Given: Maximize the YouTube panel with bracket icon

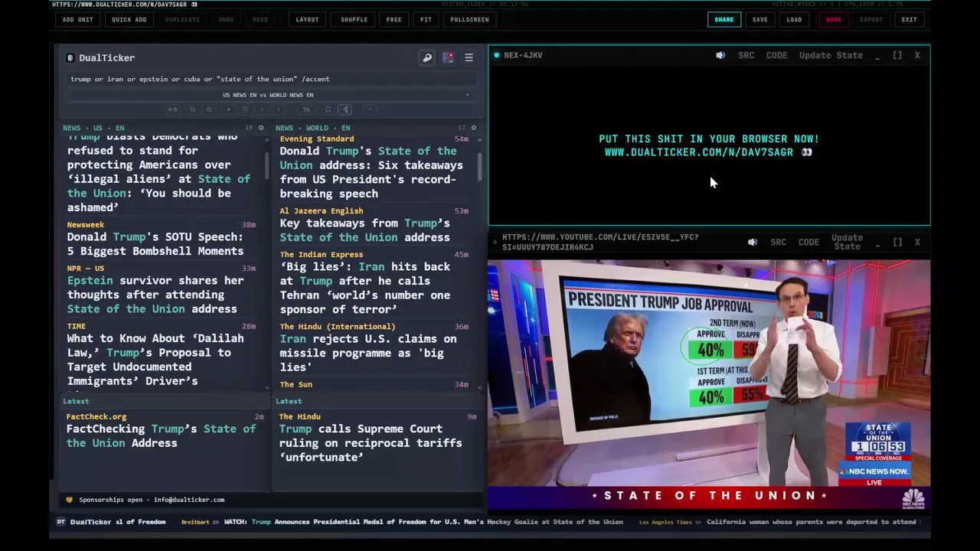Looking at the screenshot, I should (x=897, y=242).
